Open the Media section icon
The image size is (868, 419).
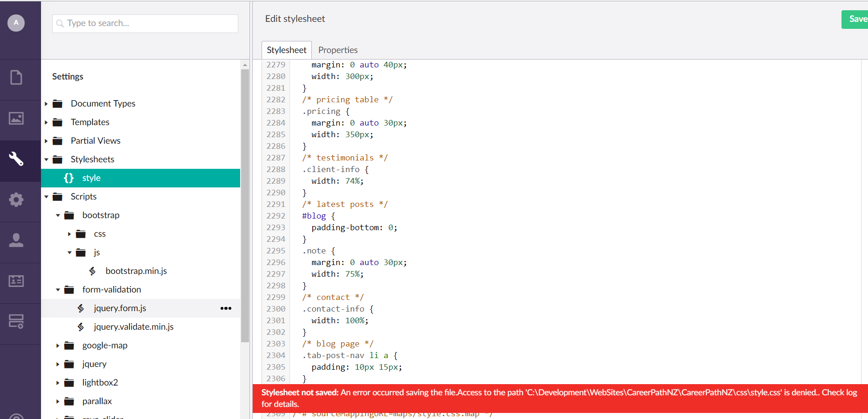16,118
